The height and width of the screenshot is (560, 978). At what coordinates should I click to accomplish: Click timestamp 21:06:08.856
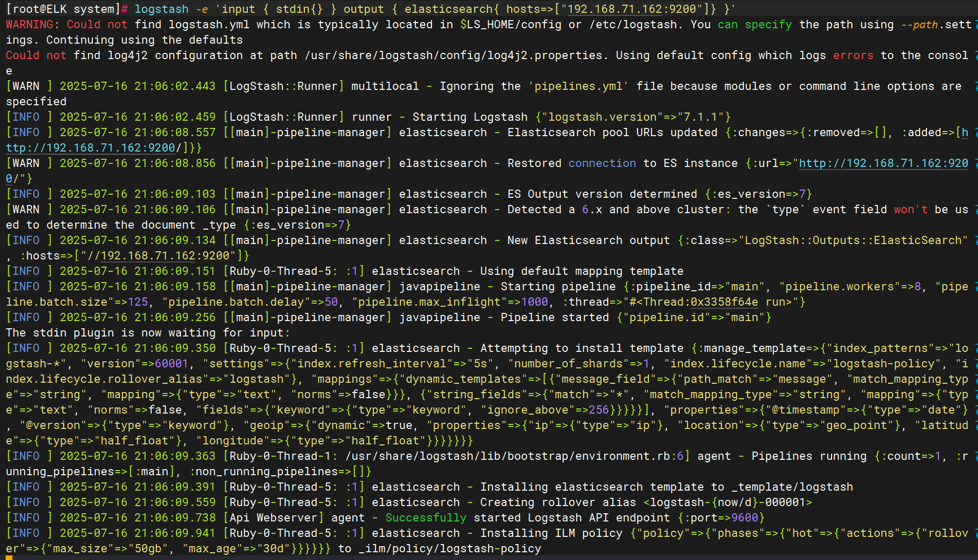[175, 163]
